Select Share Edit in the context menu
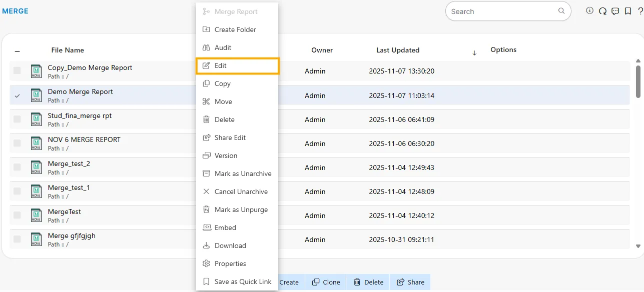The height and width of the screenshot is (292, 644). [x=230, y=137]
